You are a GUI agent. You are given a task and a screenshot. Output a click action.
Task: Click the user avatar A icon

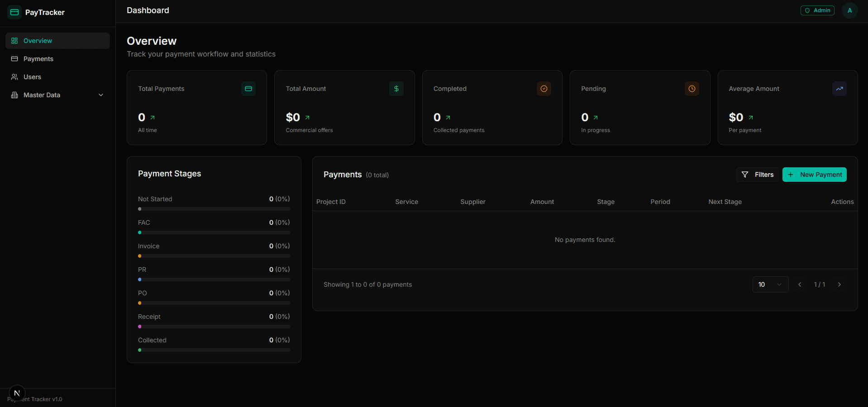pos(850,10)
